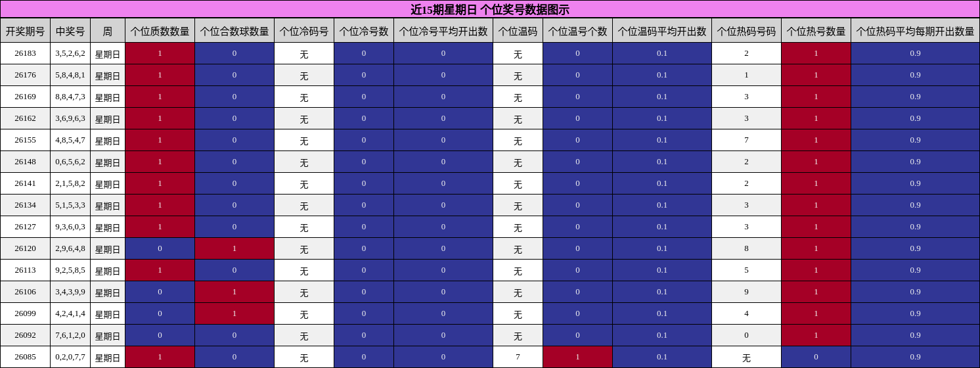Click the 个位温码 column header
980x368 pixels.
click(518, 31)
